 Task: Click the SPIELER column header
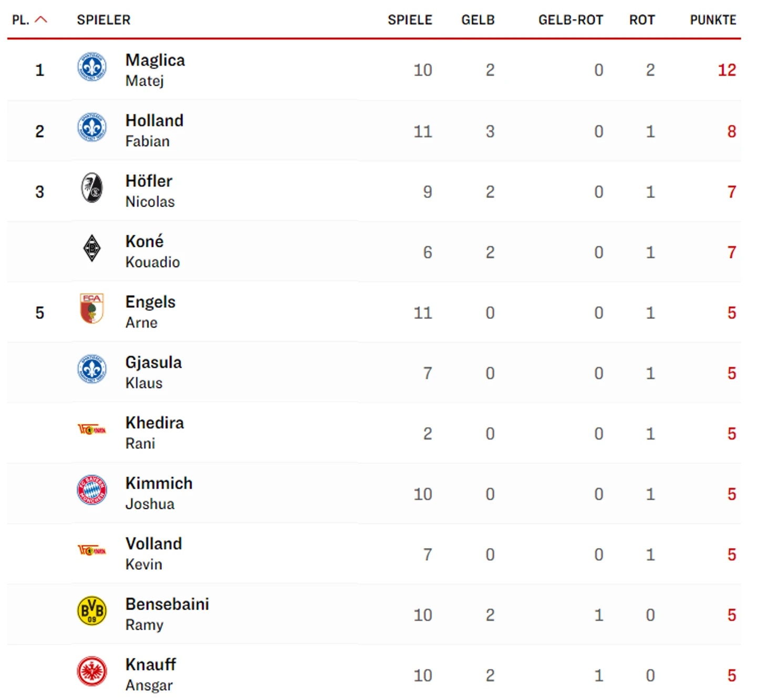coord(103,20)
